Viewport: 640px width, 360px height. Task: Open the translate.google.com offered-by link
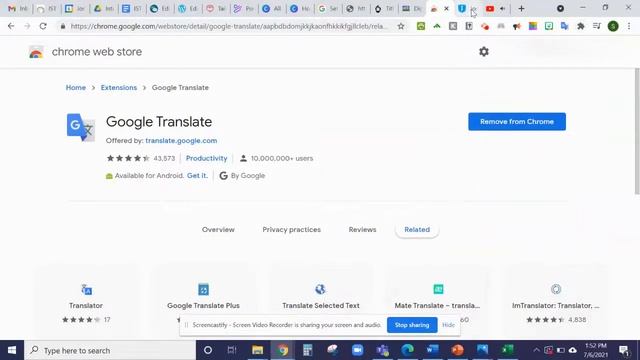click(181, 140)
